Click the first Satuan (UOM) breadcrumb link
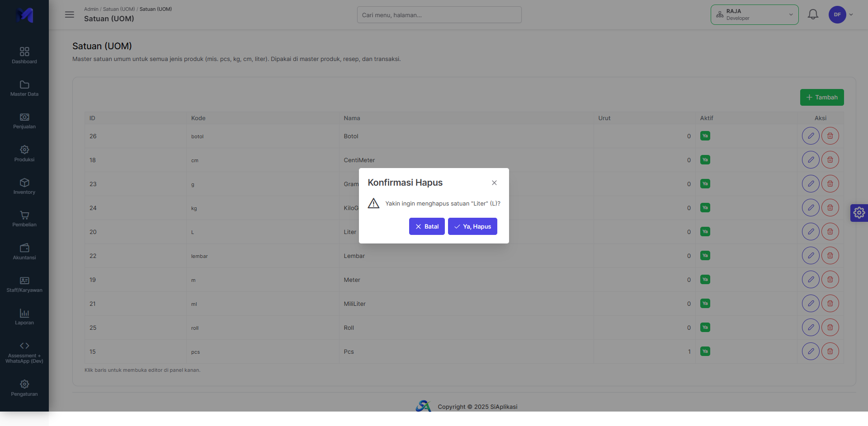 click(119, 9)
